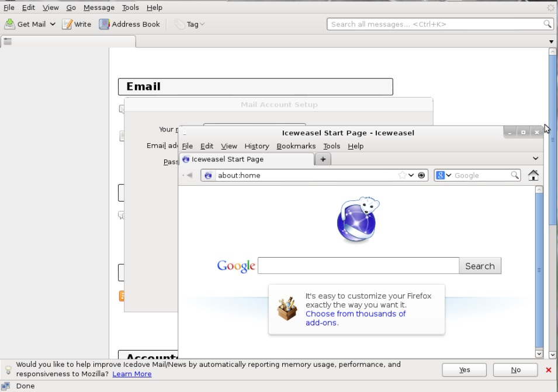
Task: Open Iceweasel Edit menu
Action: click(207, 146)
